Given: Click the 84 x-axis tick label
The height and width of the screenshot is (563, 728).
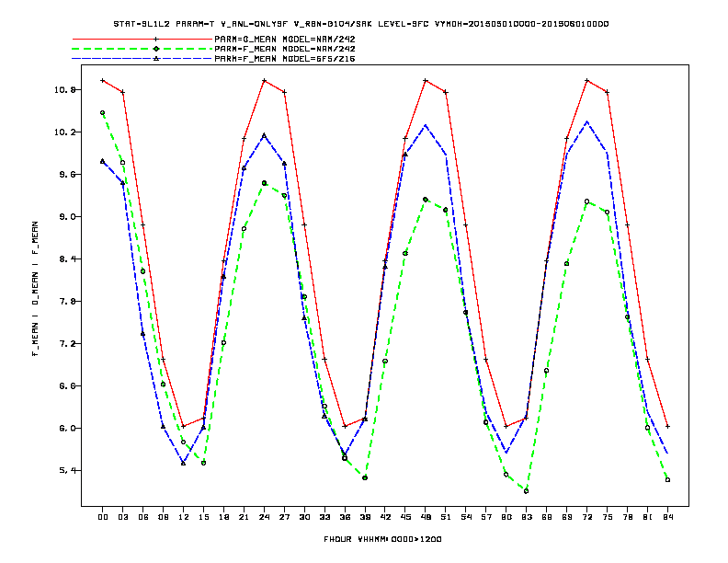Looking at the screenshot, I should [667, 517].
